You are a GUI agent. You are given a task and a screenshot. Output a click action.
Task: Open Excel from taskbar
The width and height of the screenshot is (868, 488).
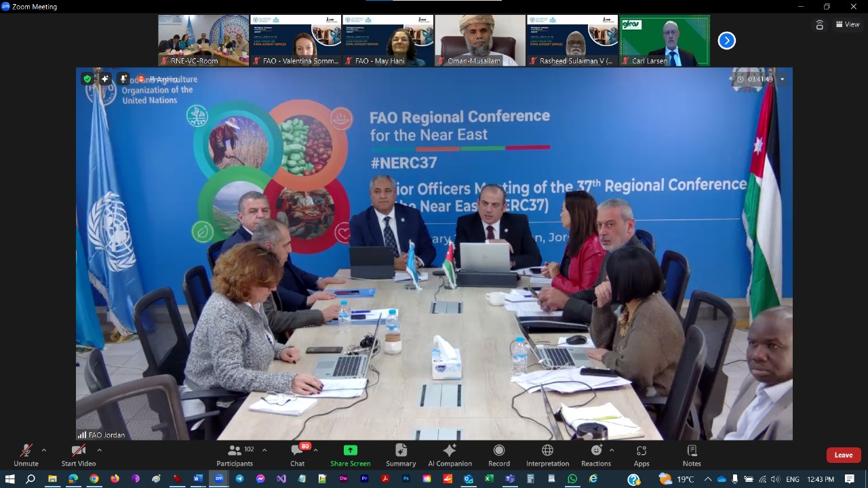[489, 479]
